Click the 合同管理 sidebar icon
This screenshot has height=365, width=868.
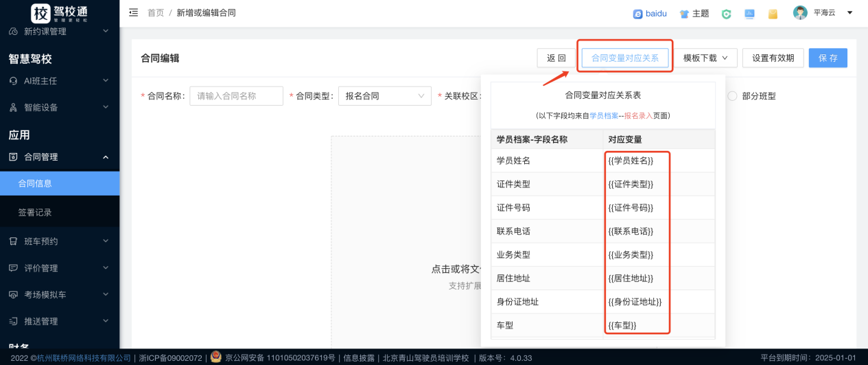tap(13, 157)
